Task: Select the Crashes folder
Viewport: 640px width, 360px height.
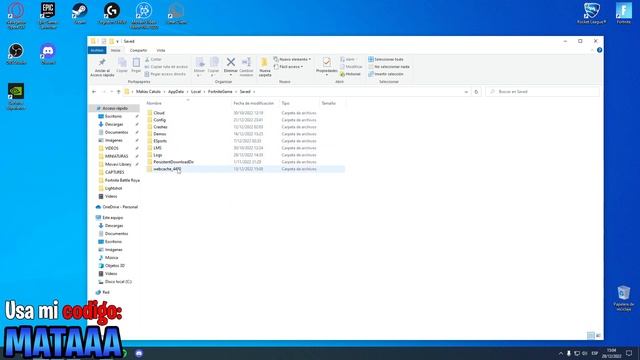Action: [160, 127]
